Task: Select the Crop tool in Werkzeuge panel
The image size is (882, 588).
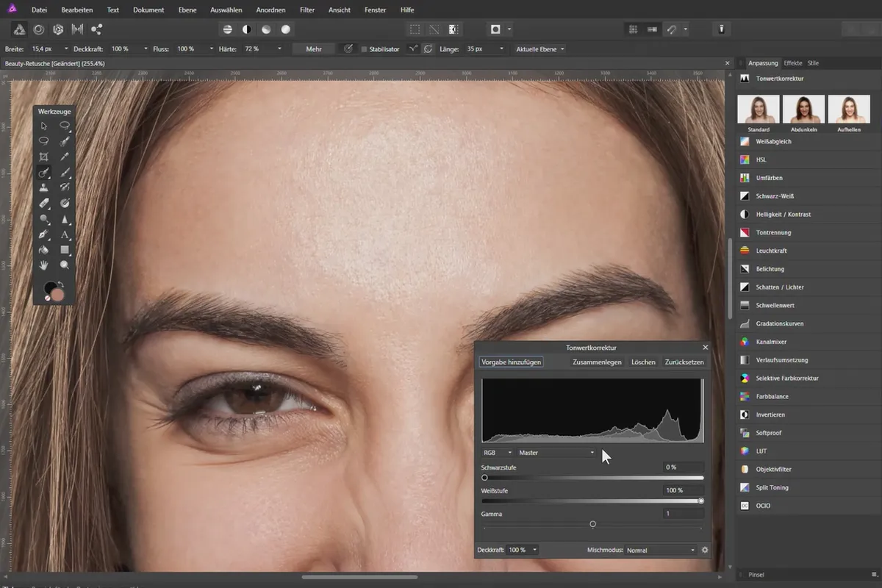Action: coord(44,157)
